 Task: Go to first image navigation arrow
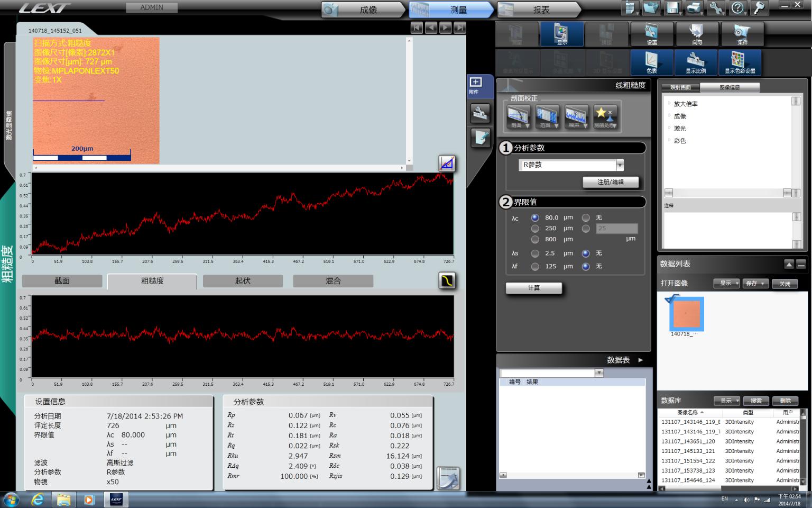[x=417, y=28]
